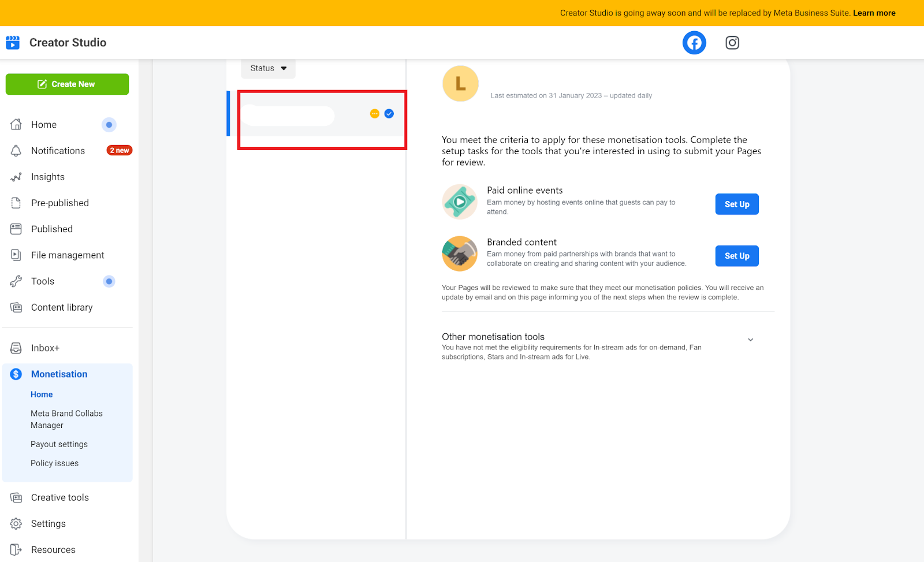
Task: Click the yellow pending status dot
Action: pyautogui.click(x=375, y=114)
